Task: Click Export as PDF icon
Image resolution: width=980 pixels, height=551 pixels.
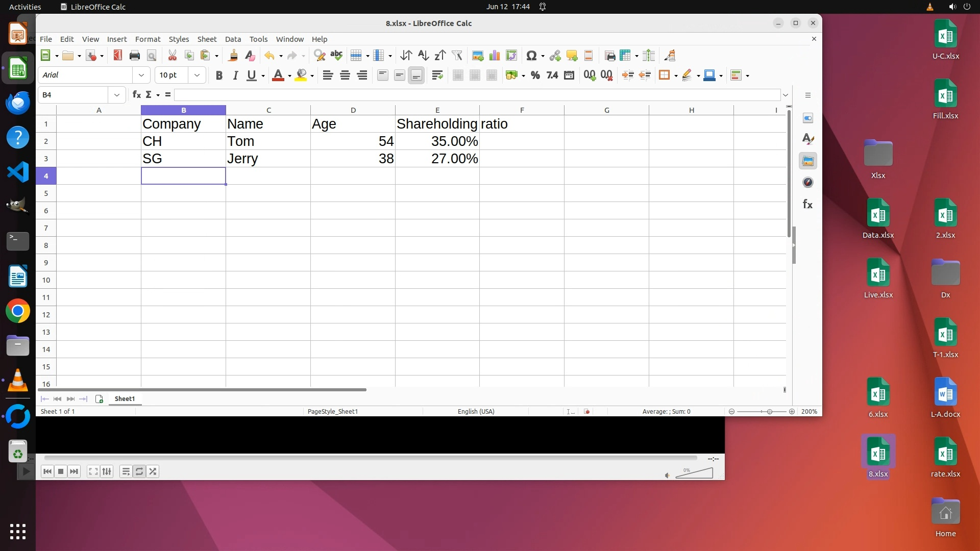Action: tap(118, 56)
